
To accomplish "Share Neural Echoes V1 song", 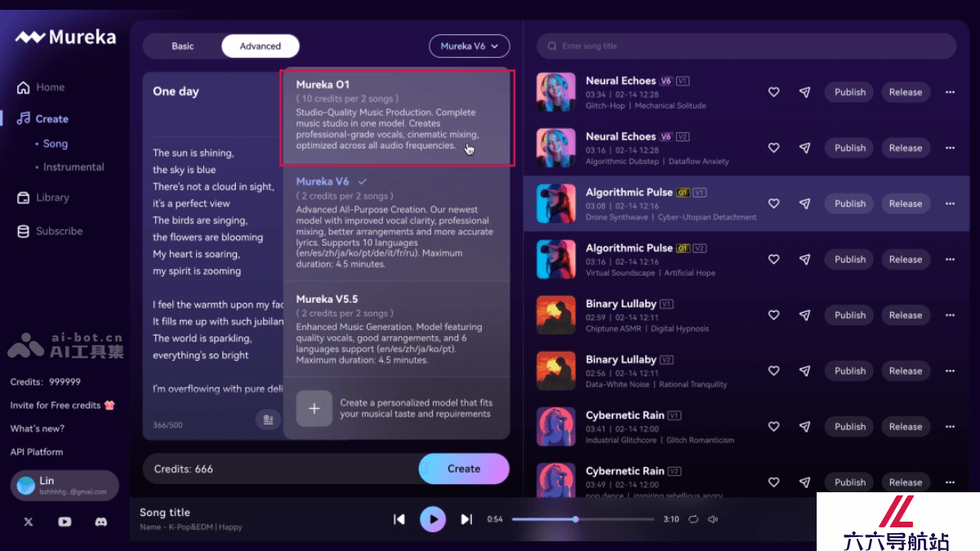I will (x=804, y=92).
